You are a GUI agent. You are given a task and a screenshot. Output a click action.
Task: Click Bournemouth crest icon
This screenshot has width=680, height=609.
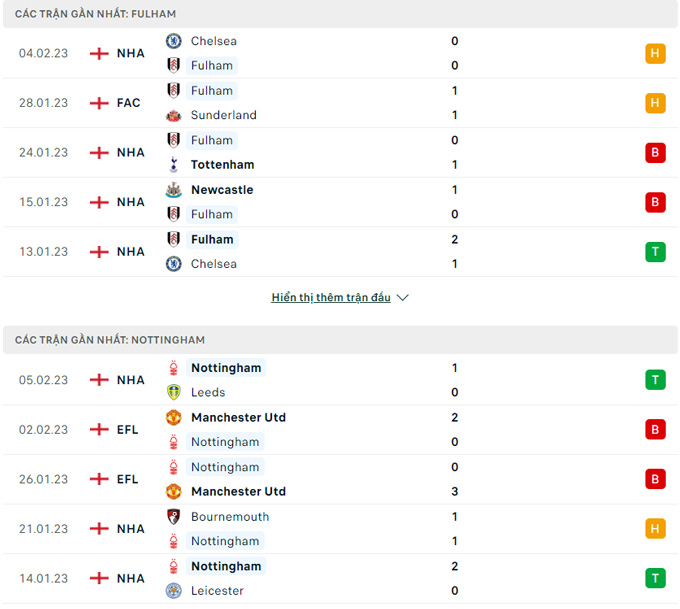coord(173,517)
